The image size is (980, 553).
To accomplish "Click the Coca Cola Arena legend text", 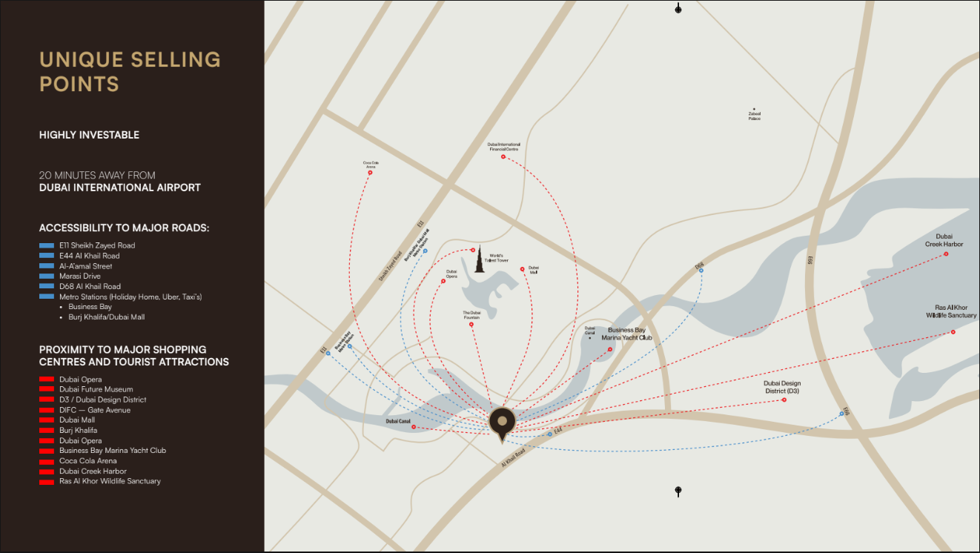I will [88, 461].
